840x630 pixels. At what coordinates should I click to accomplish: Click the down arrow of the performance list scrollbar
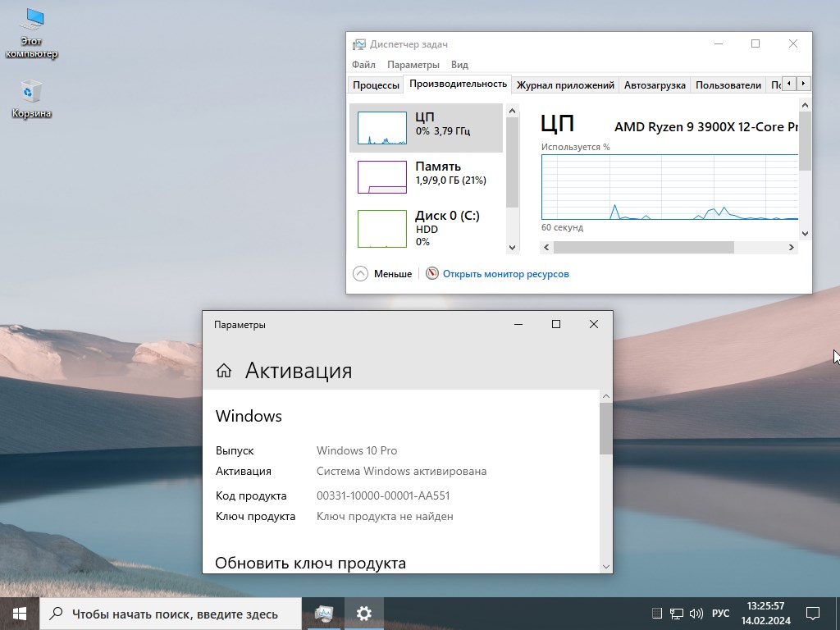tap(512, 247)
